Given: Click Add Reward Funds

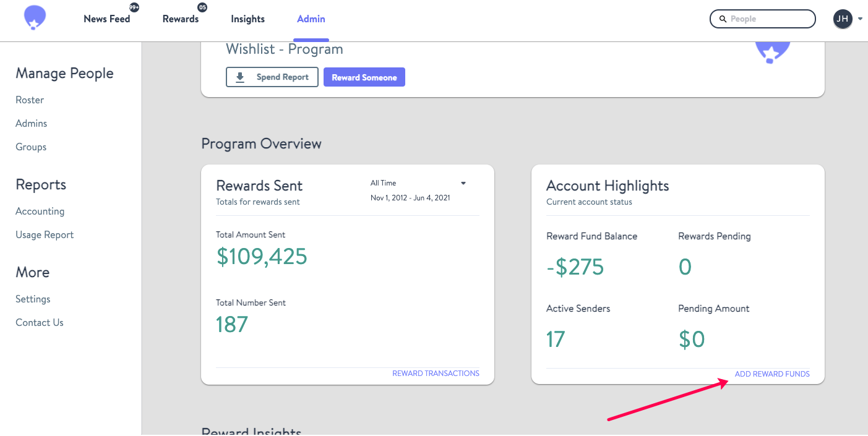Looking at the screenshot, I should pyautogui.click(x=772, y=374).
